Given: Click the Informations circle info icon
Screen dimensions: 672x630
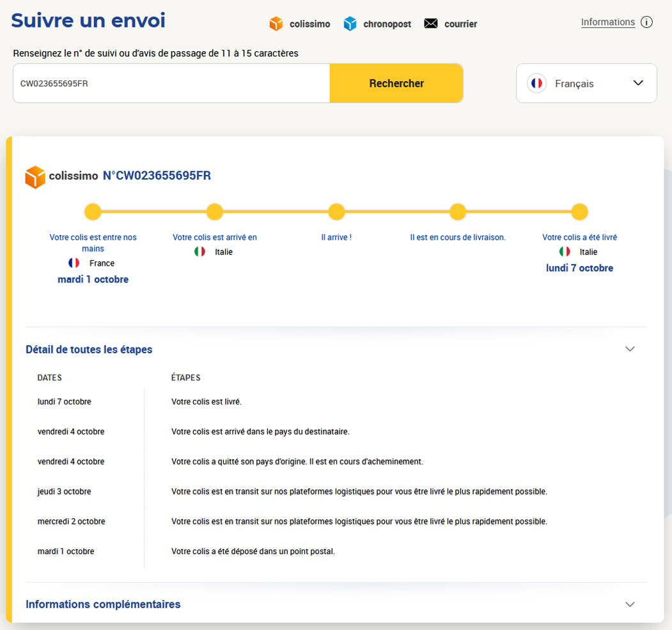Looking at the screenshot, I should 646,22.
